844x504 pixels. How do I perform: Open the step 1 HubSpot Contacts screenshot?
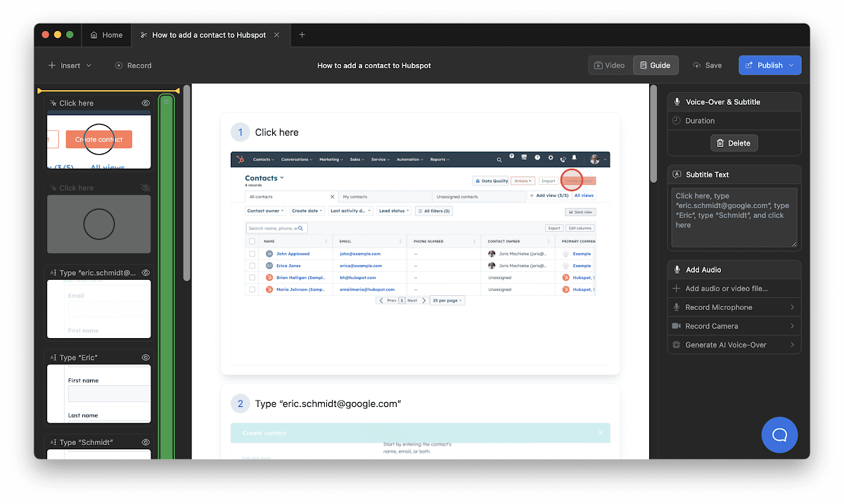[x=421, y=257]
